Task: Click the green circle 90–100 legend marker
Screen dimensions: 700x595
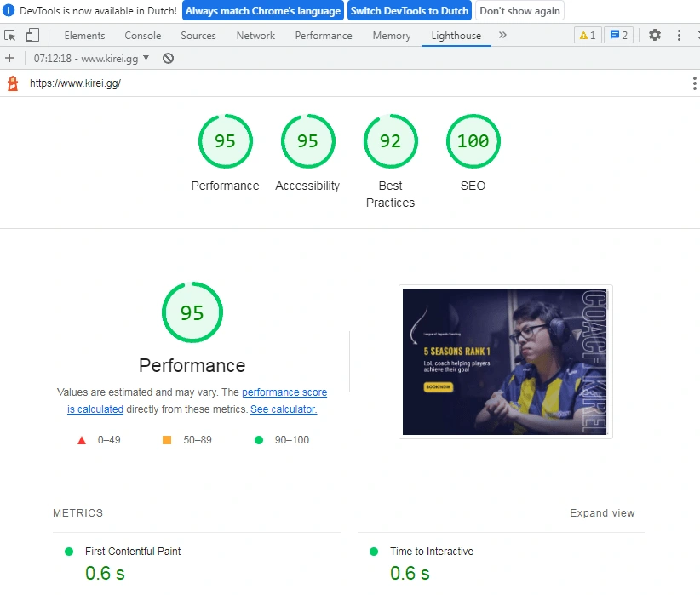Action: (x=259, y=440)
